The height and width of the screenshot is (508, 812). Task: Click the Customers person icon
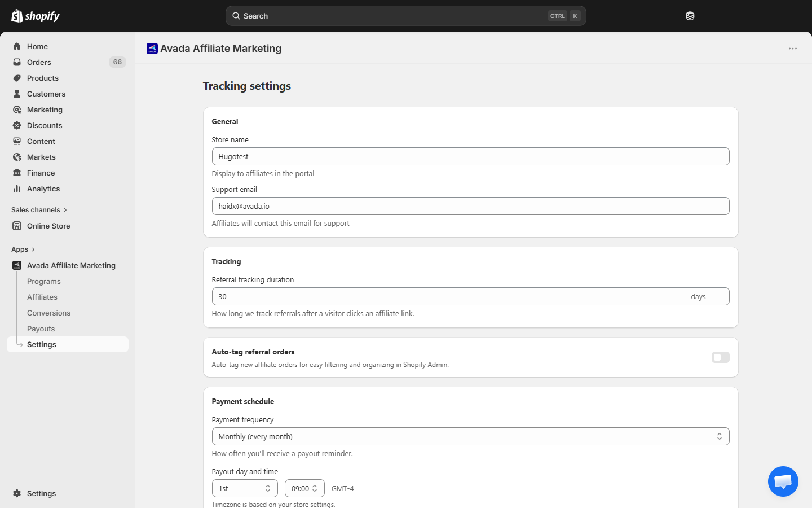pyautogui.click(x=17, y=94)
